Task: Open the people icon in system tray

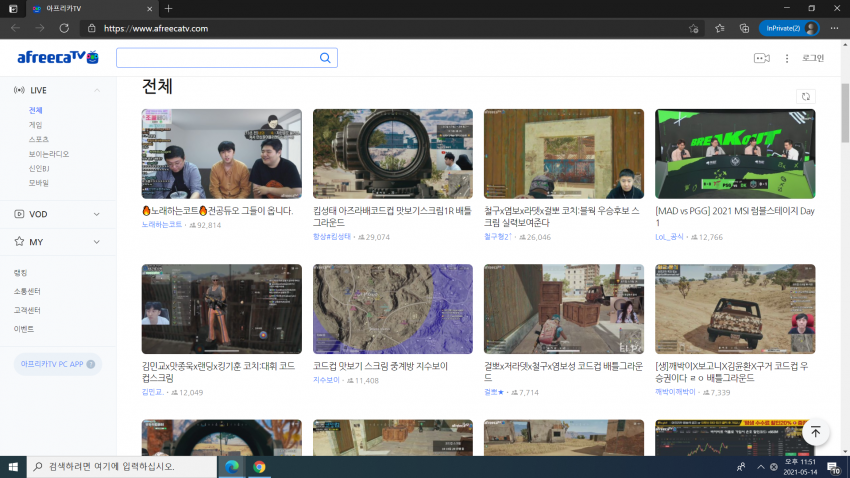Action: [741, 467]
